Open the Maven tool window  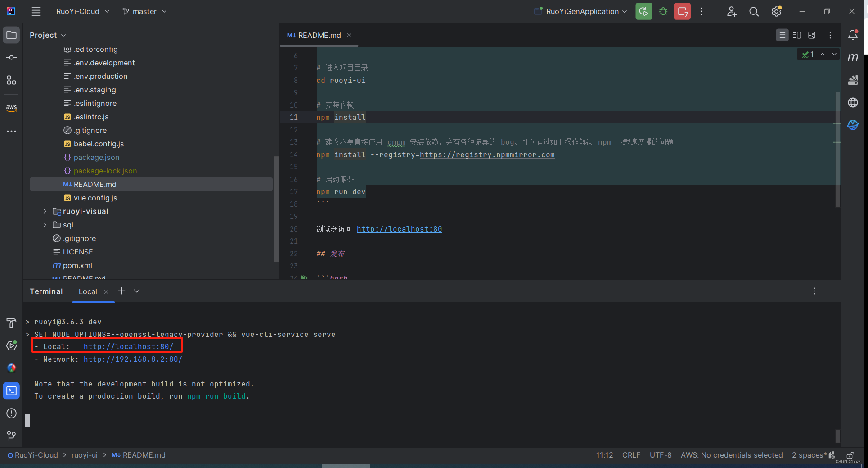click(853, 58)
